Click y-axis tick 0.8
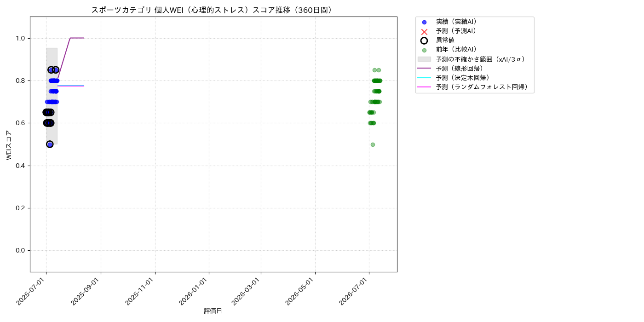 click(21, 80)
